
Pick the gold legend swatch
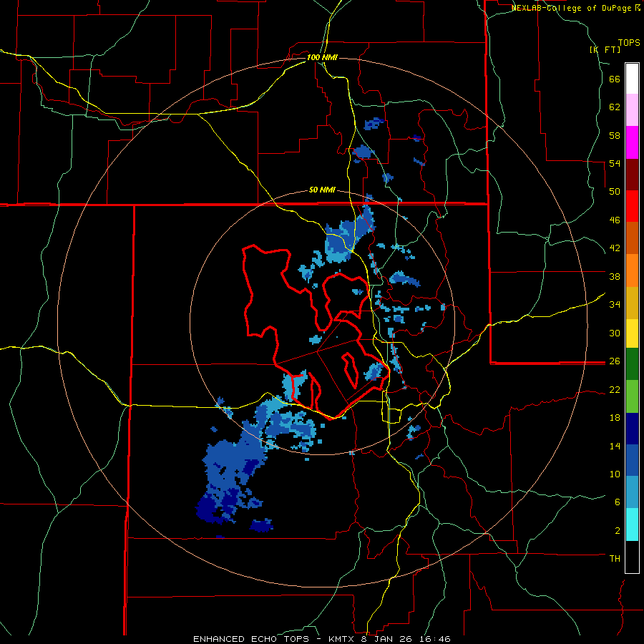[632, 303]
